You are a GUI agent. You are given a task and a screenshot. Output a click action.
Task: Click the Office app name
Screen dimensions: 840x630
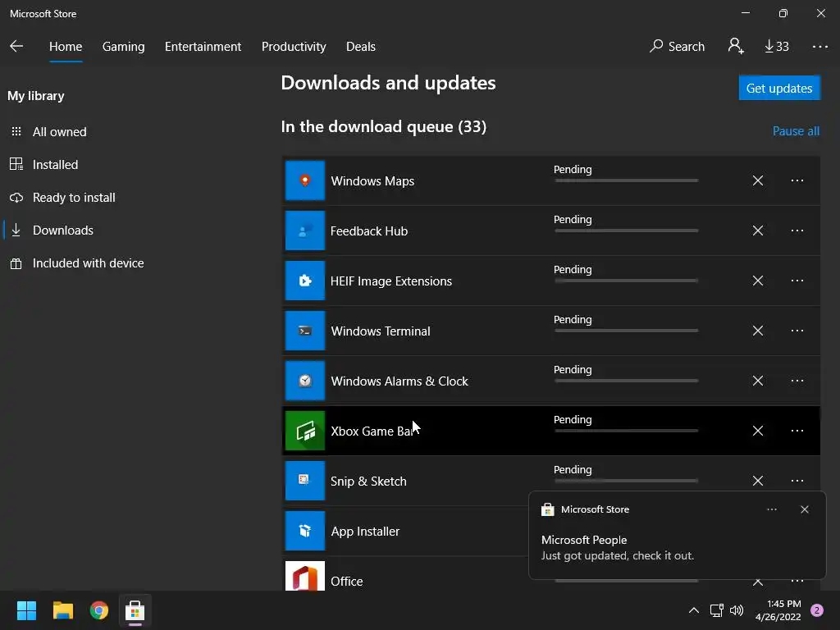click(x=347, y=582)
